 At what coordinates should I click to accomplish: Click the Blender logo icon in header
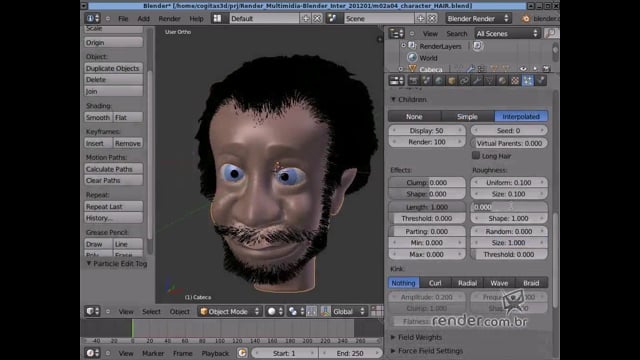click(x=526, y=18)
